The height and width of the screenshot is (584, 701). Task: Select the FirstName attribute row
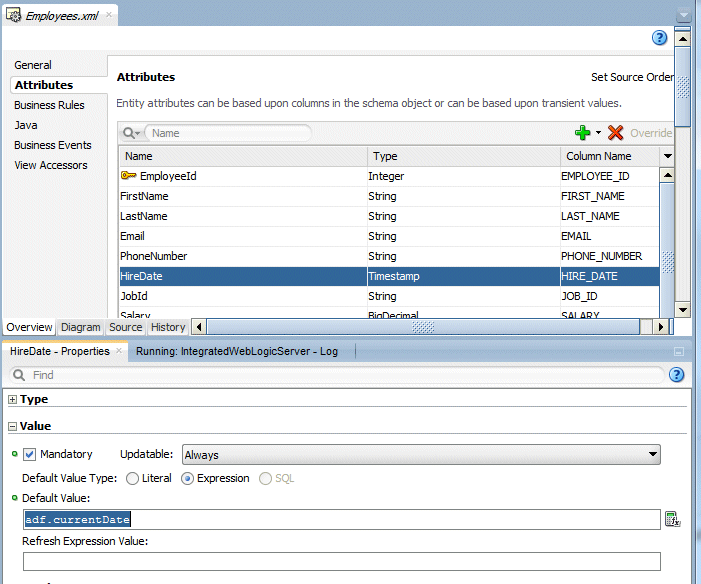(x=389, y=196)
